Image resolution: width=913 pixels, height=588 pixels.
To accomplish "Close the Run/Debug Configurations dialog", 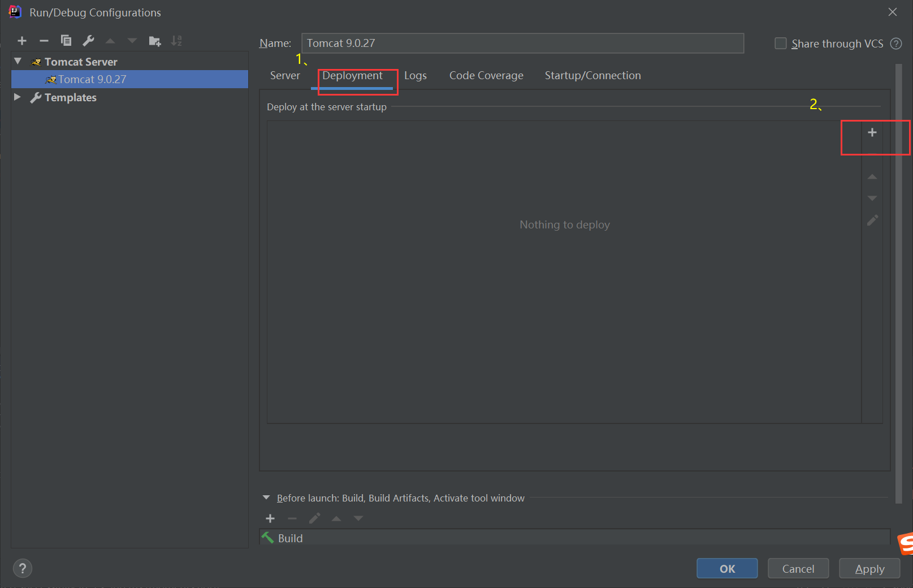I will point(893,12).
